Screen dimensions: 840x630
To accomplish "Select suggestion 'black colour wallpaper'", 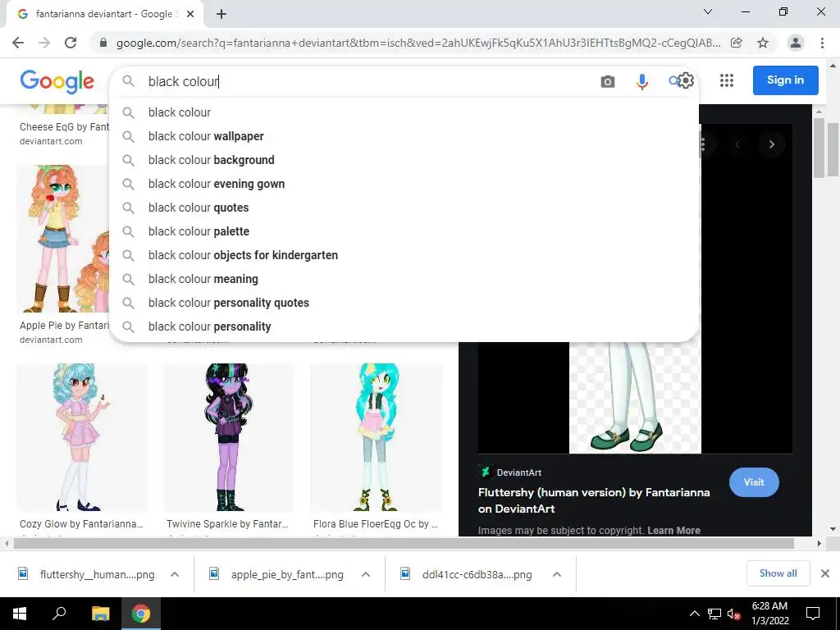I will coord(404,136).
